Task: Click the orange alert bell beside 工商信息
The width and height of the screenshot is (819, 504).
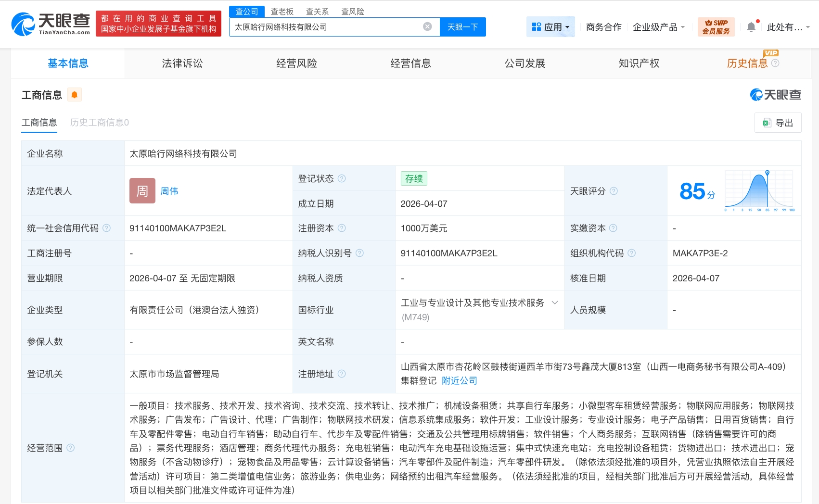Action: [75, 95]
